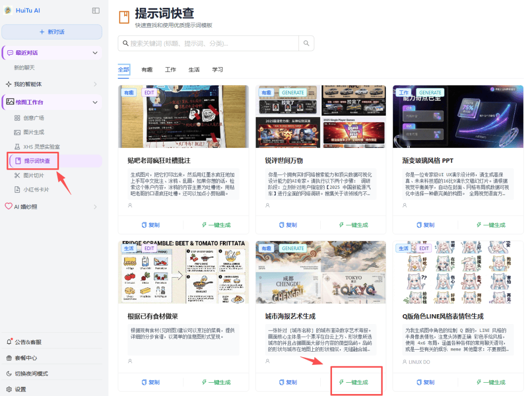Open 图片生成 in the sidebar
Viewport: 532px width, 396px height.
tap(33, 132)
